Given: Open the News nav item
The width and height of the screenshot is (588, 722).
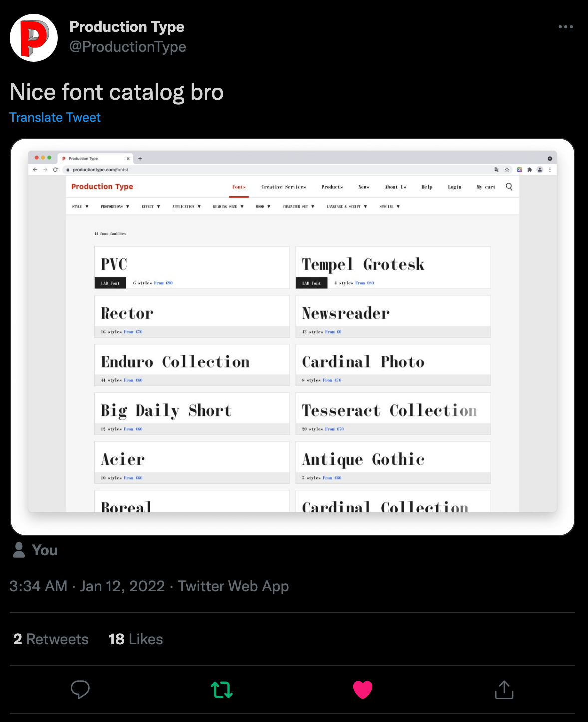Looking at the screenshot, I should click(364, 187).
